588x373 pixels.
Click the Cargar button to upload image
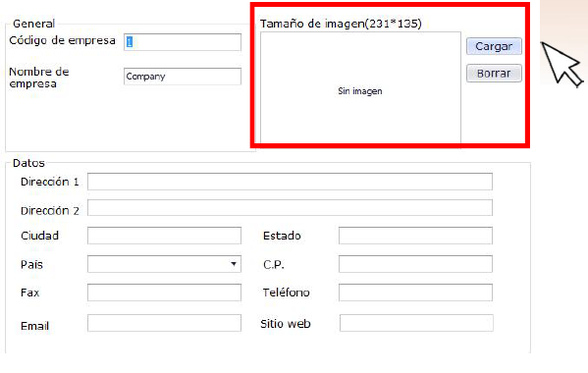[x=494, y=46]
